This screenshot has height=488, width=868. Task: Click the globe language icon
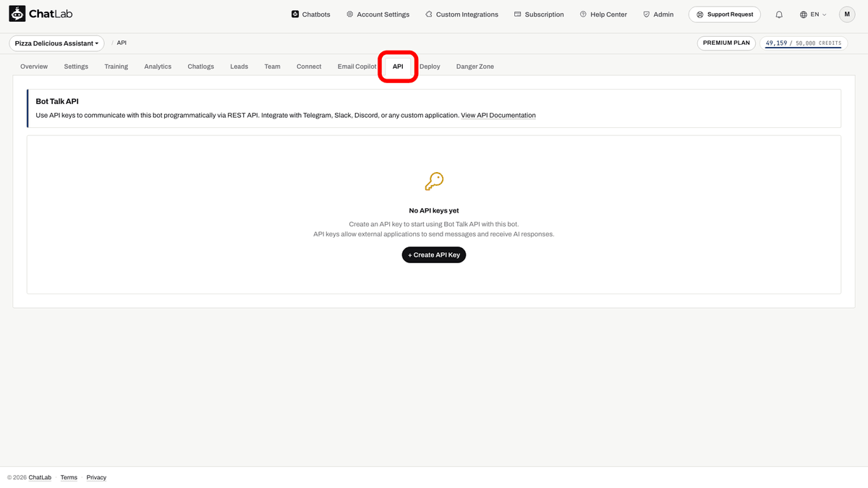804,14
